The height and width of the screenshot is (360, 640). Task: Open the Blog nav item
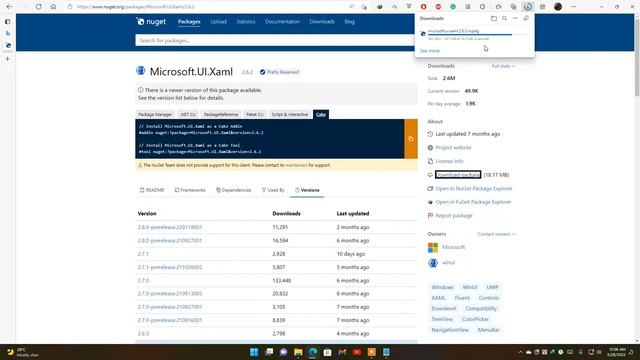pos(349,22)
